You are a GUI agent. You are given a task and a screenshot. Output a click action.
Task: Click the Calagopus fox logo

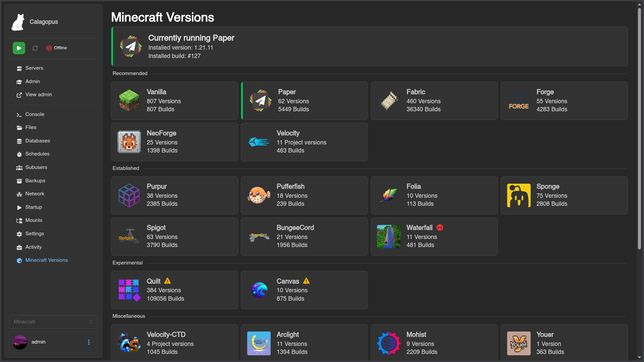(x=18, y=22)
